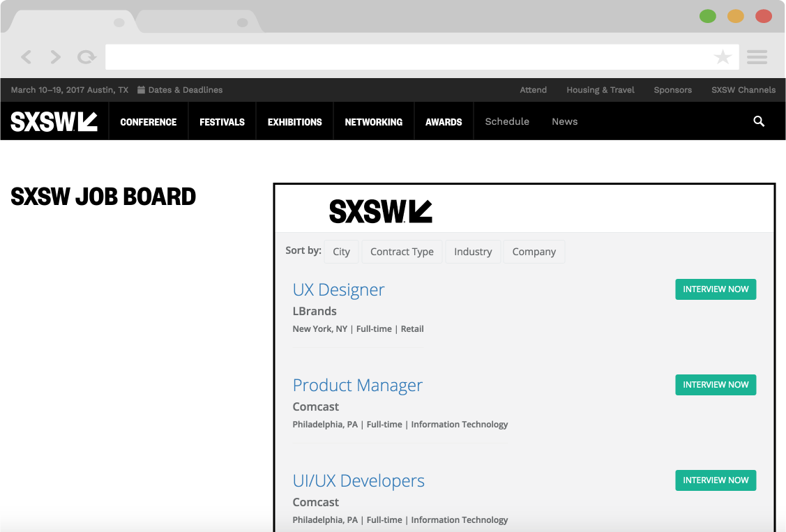This screenshot has height=532, width=786.
Task: Click the 'Sort by:' label
Action: point(303,250)
